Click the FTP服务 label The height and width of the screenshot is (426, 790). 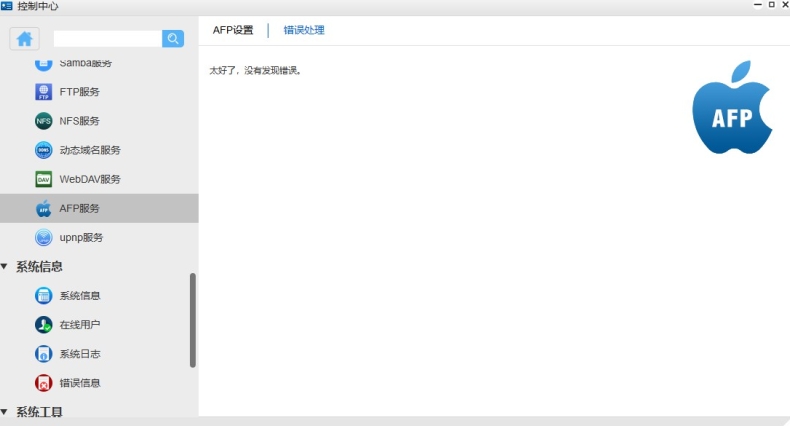(80, 92)
